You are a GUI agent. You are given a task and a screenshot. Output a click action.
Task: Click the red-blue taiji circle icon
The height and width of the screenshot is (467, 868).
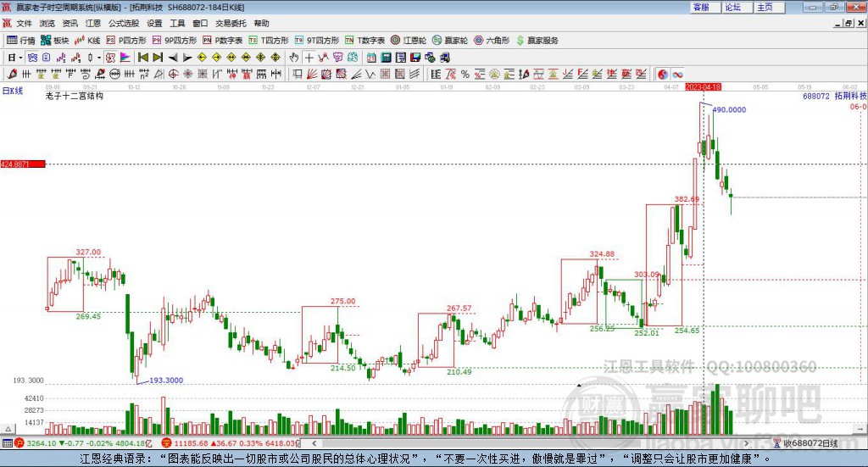coord(663,74)
